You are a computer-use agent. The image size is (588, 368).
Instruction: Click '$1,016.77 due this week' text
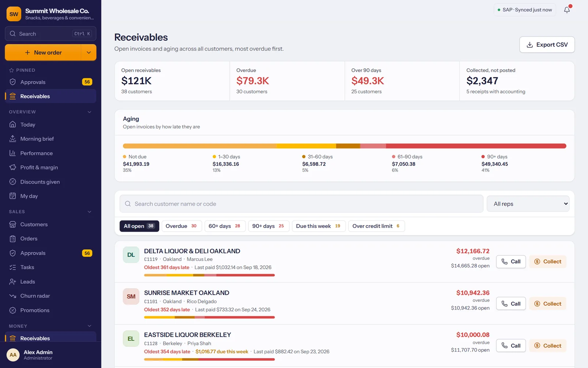coord(222,351)
